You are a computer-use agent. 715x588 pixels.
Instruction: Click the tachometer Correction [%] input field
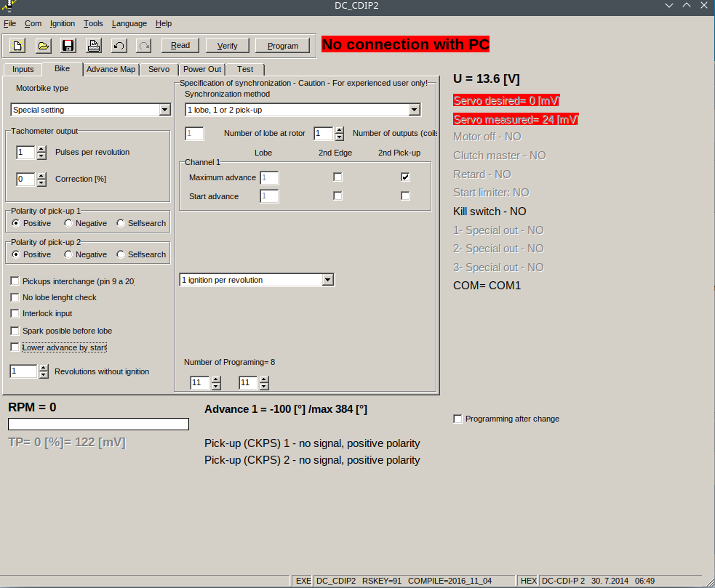25,179
